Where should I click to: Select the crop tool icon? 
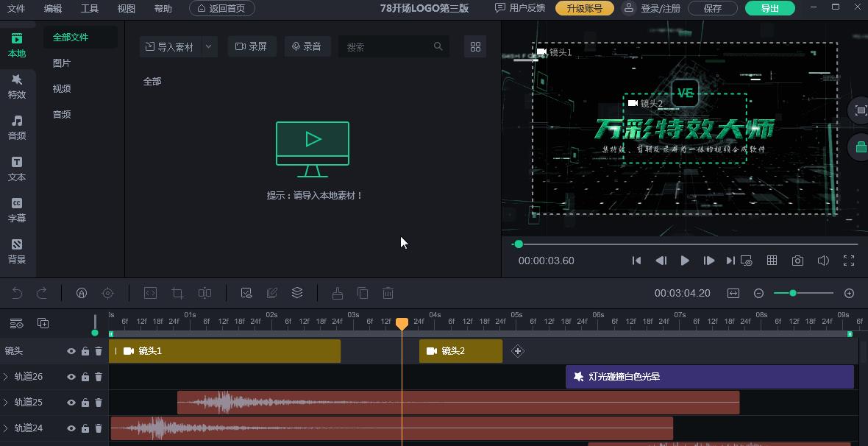[178, 293]
